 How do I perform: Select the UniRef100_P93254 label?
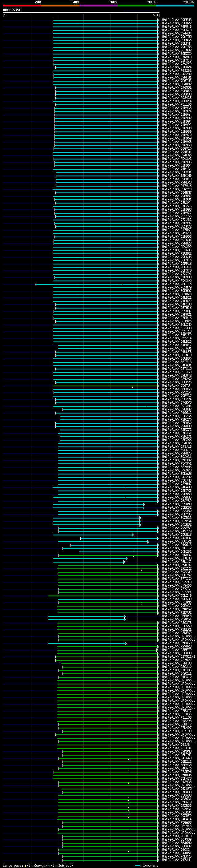click(x=176, y=392)
